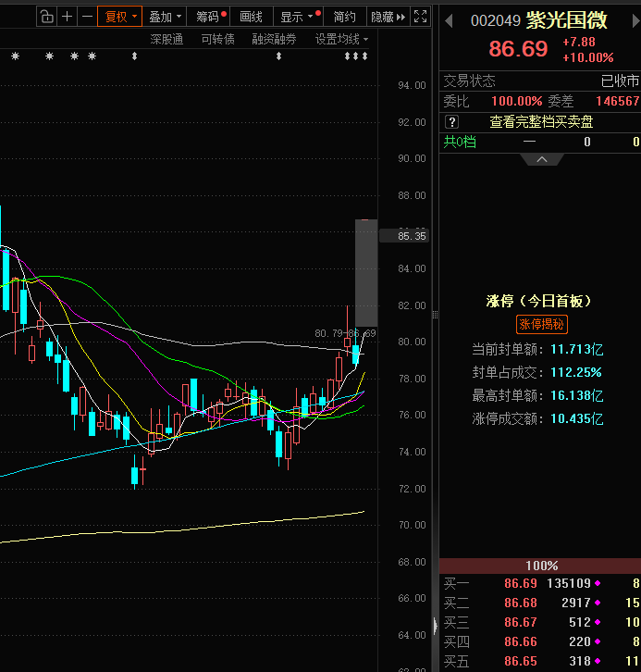
Task: Collapse order book with up chevron
Action: coord(542,159)
